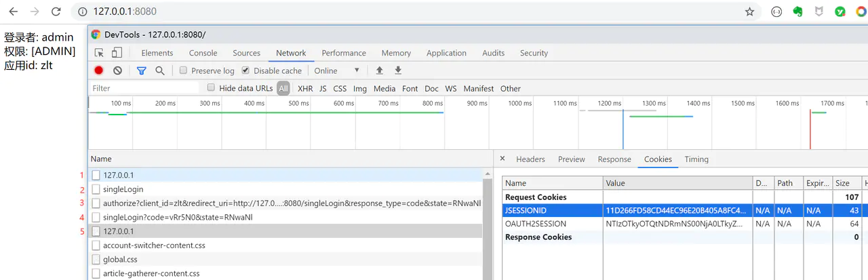Image resolution: width=868 pixels, height=280 pixels.
Task: Filter requests by Font
Action: (x=410, y=88)
